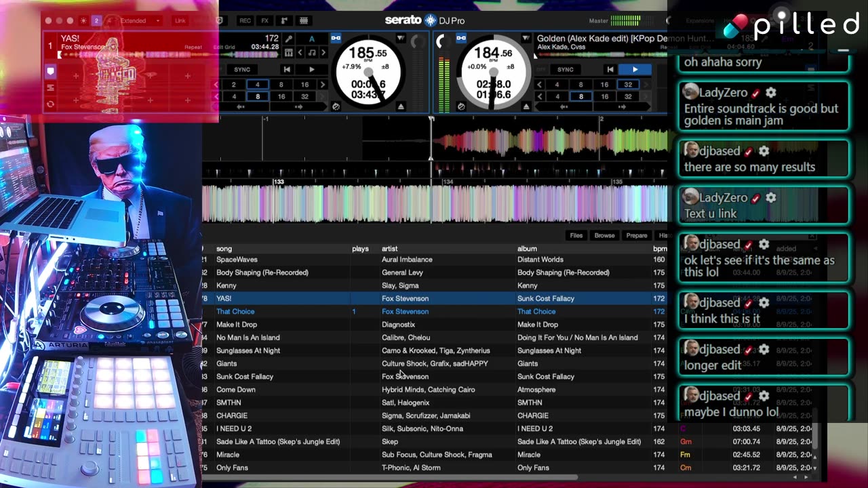Click left deck censor/slip icon below platter

(x=336, y=106)
